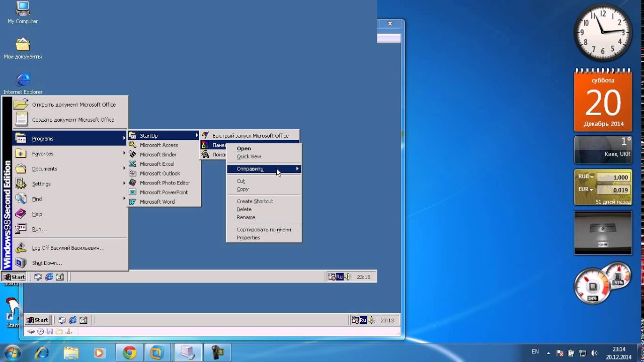The height and width of the screenshot is (362, 644).
Task: Expand the Отправить submenu
Action: pyautogui.click(x=264, y=169)
